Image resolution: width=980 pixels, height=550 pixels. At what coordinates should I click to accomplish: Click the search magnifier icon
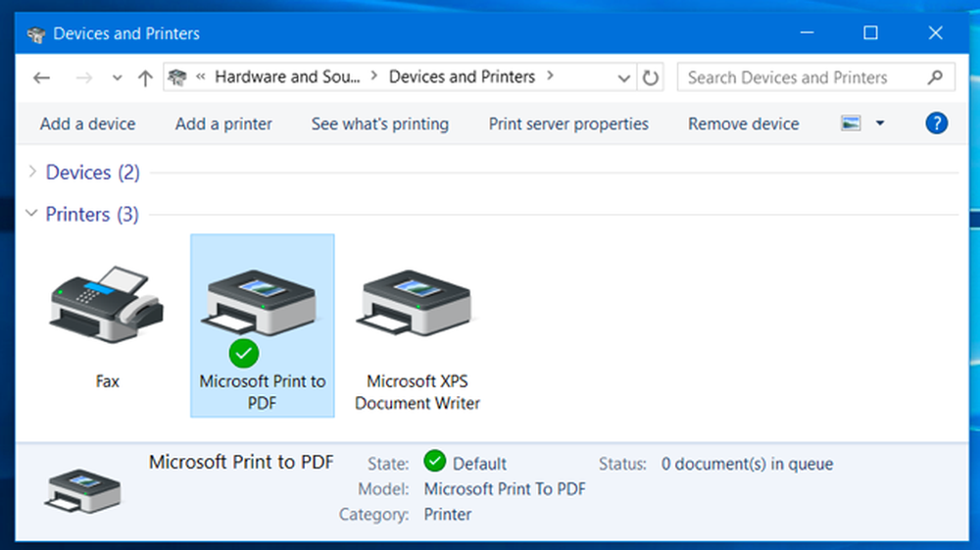tap(935, 76)
